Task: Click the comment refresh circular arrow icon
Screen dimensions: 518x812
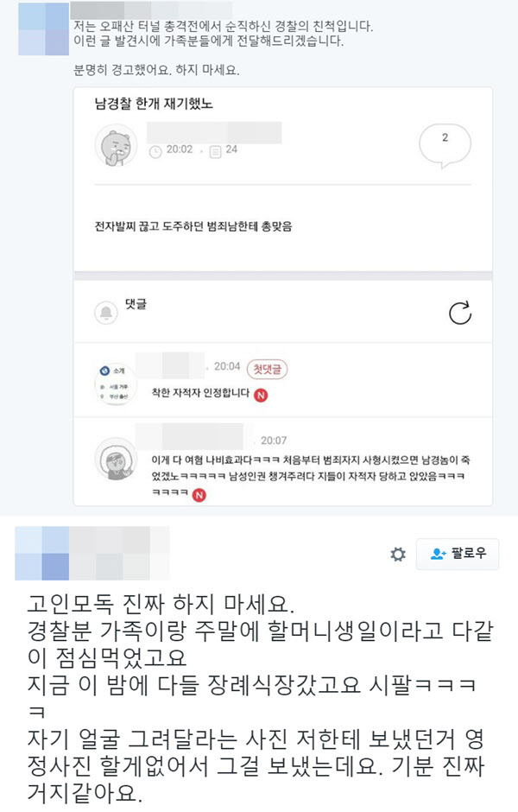Action: pyautogui.click(x=460, y=314)
